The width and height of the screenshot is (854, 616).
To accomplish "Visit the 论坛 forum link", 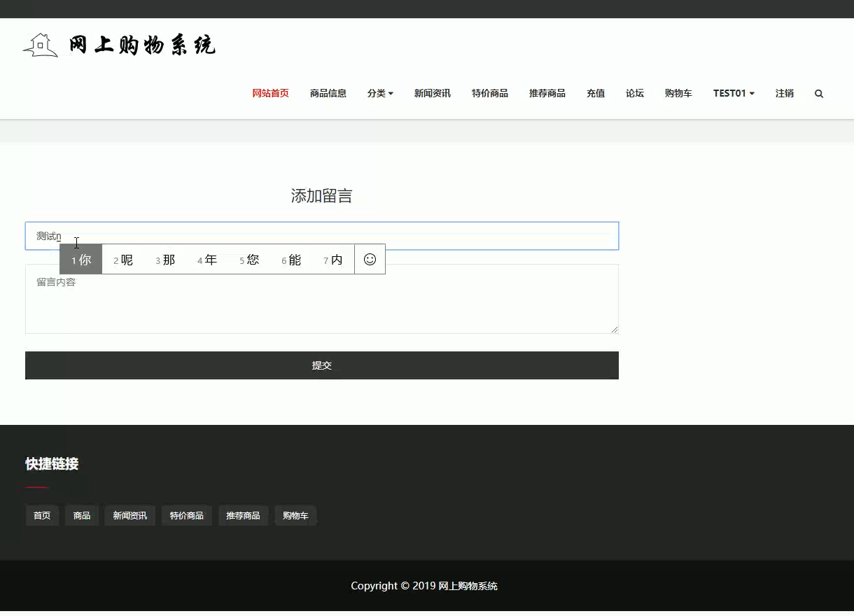I will pos(634,93).
